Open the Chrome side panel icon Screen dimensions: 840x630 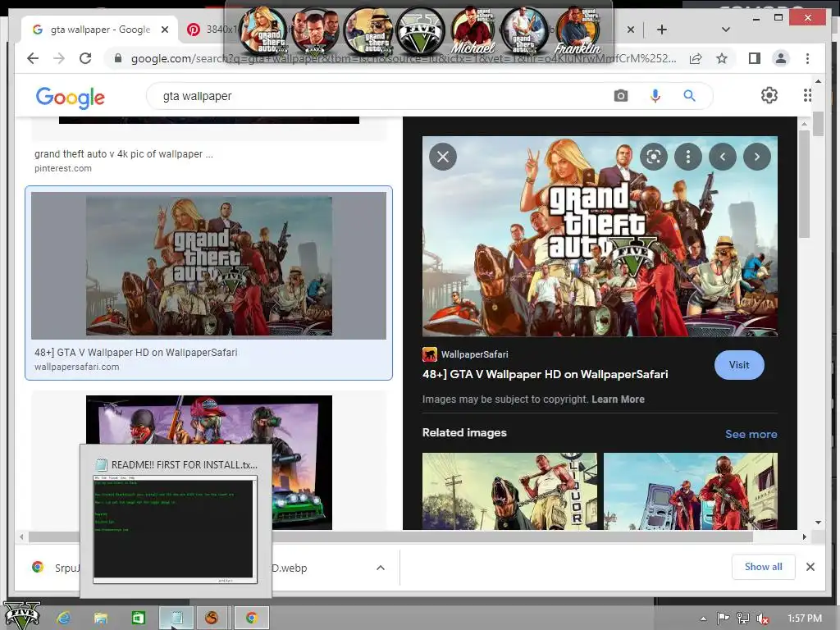pos(755,58)
